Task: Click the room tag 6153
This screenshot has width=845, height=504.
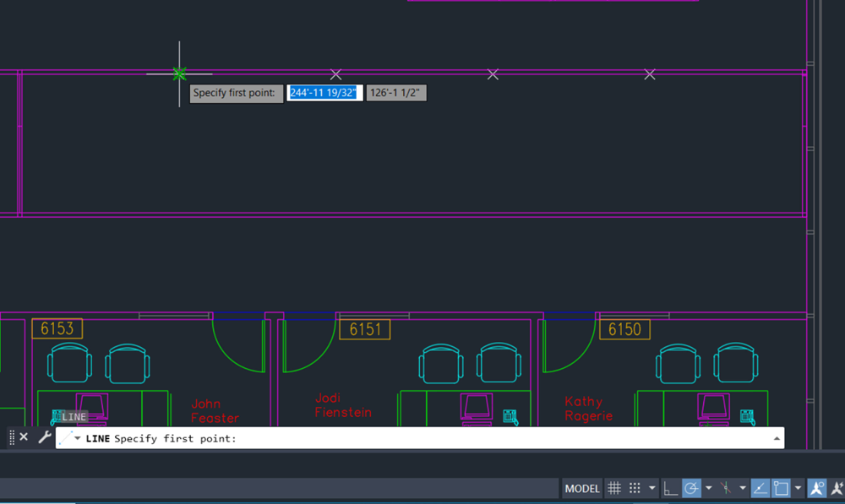Action: pyautogui.click(x=57, y=328)
